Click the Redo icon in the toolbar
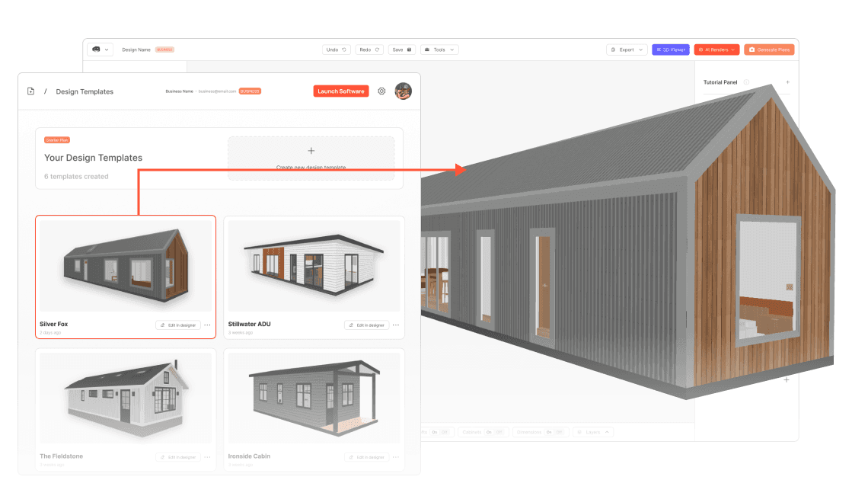 click(x=377, y=49)
